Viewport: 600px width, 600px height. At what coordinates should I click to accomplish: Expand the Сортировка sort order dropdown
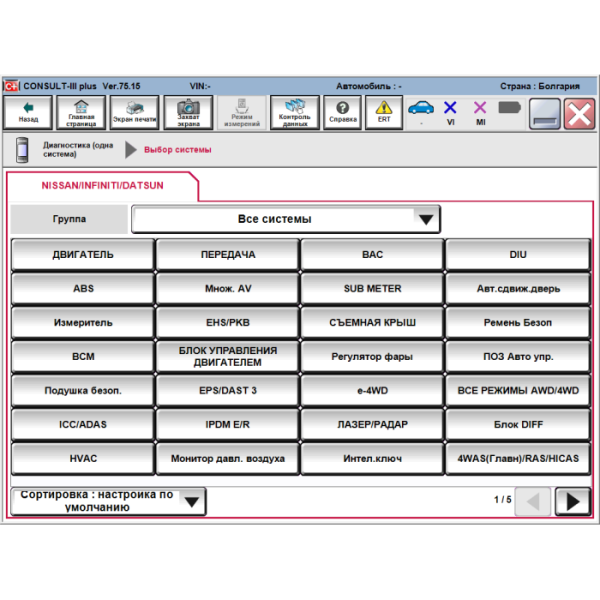coord(108,500)
